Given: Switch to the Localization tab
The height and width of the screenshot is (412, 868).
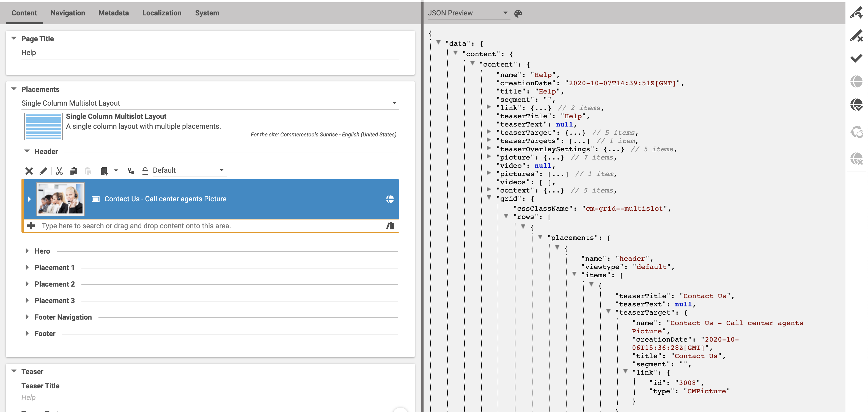Looking at the screenshot, I should pos(162,13).
